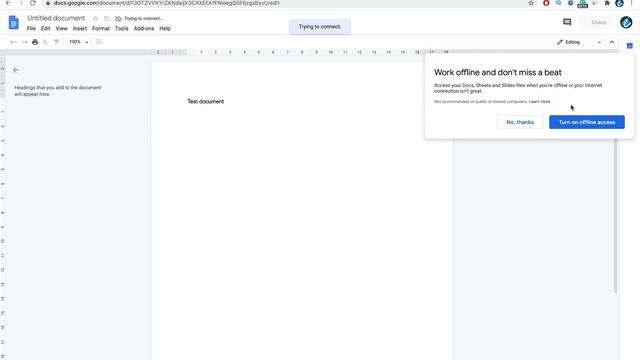The image size is (640, 360).
Task: Open the Editing mode dropdown
Action: [579, 42]
